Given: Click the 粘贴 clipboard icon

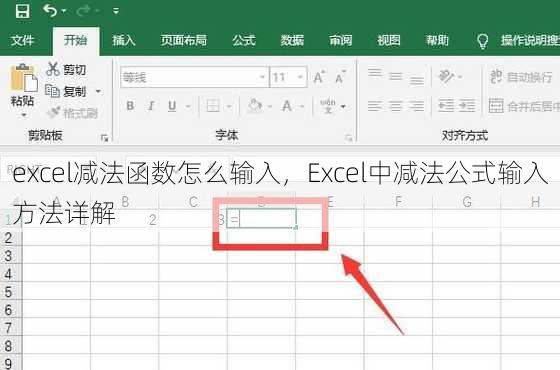Looking at the screenshot, I should point(24,78).
